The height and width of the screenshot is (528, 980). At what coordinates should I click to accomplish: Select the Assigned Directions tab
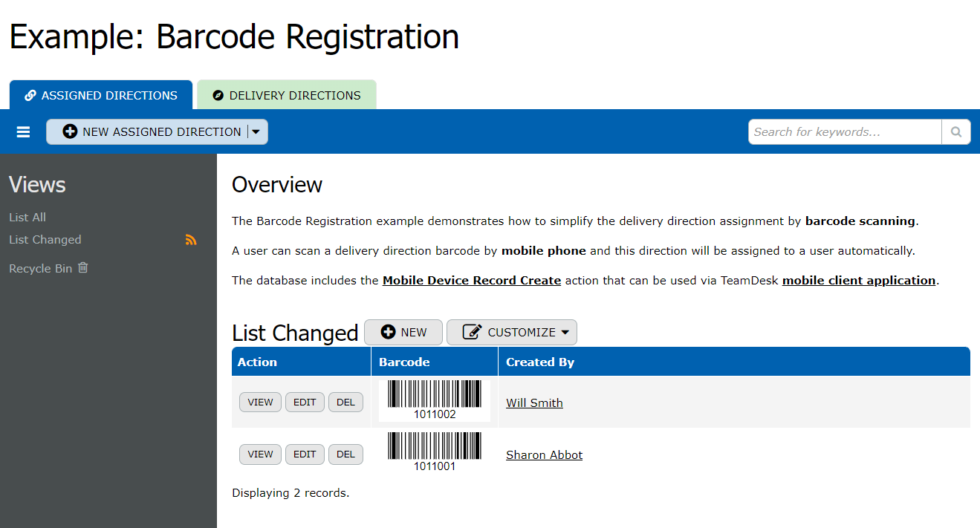tap(101, 96)
